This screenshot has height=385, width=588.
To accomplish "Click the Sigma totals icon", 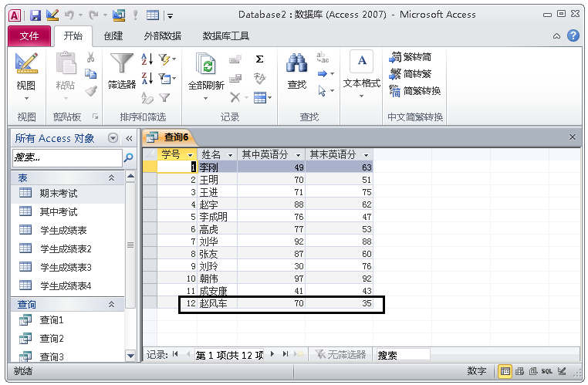I will 259,59.
